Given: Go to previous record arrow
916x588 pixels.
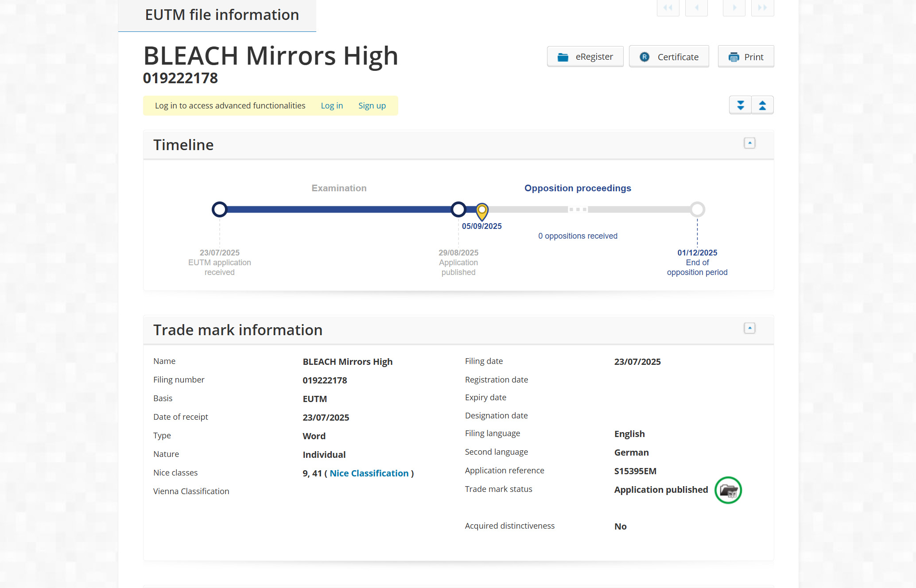Looking at the screenshot, I should [x=696, y=8].
